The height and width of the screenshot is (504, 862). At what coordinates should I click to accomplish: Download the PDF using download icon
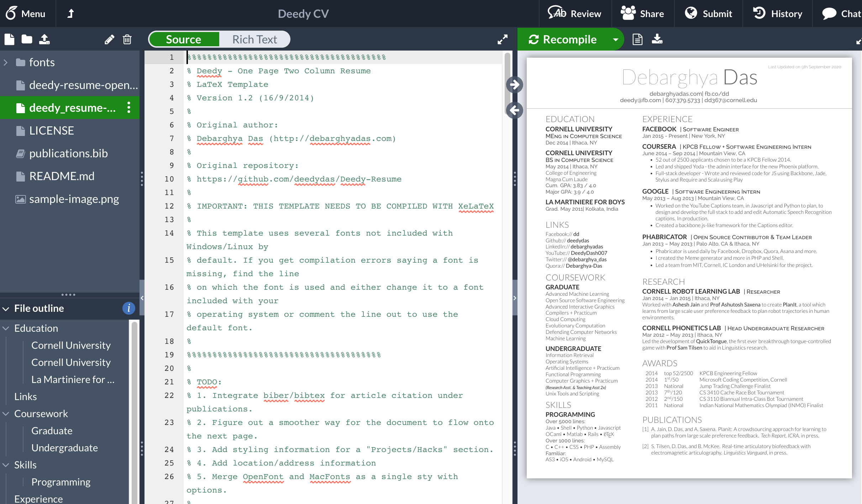coord(657,39)
